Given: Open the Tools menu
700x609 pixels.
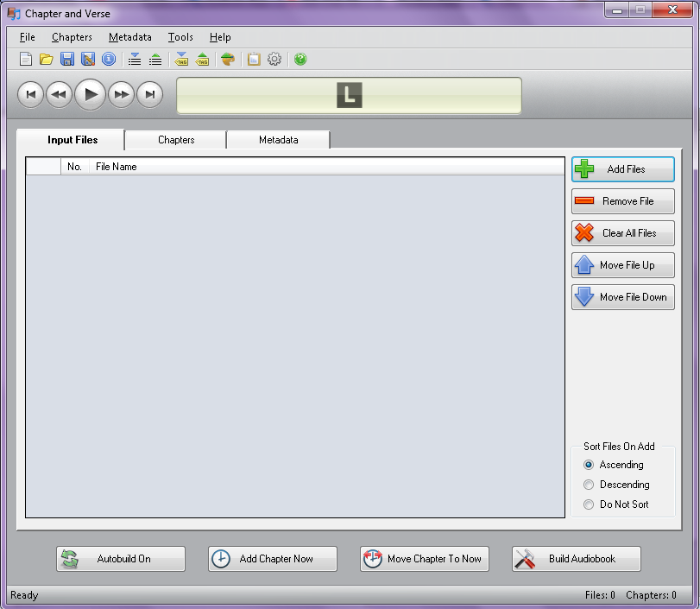Looking at the screenshot, I should [180, 37].
